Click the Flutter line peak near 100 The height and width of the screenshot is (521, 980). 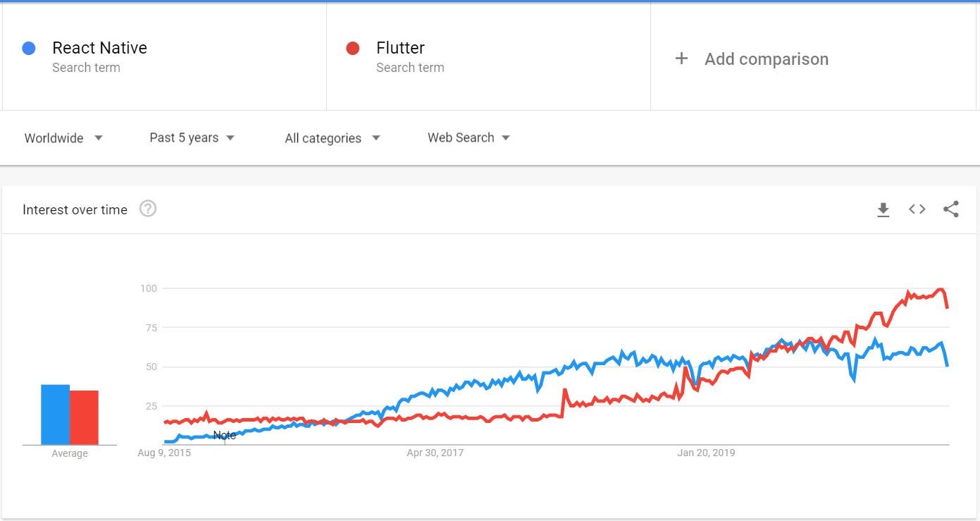pos(940,289)
